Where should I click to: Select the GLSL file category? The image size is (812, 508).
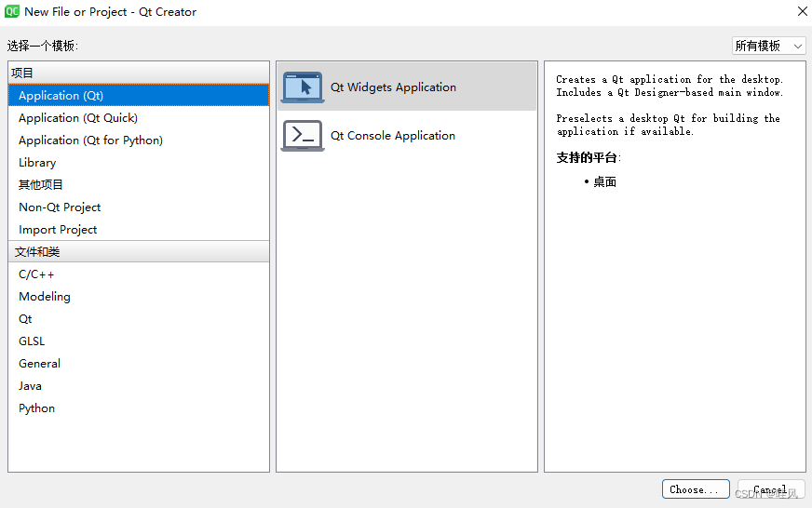click(x=139, y=341)
